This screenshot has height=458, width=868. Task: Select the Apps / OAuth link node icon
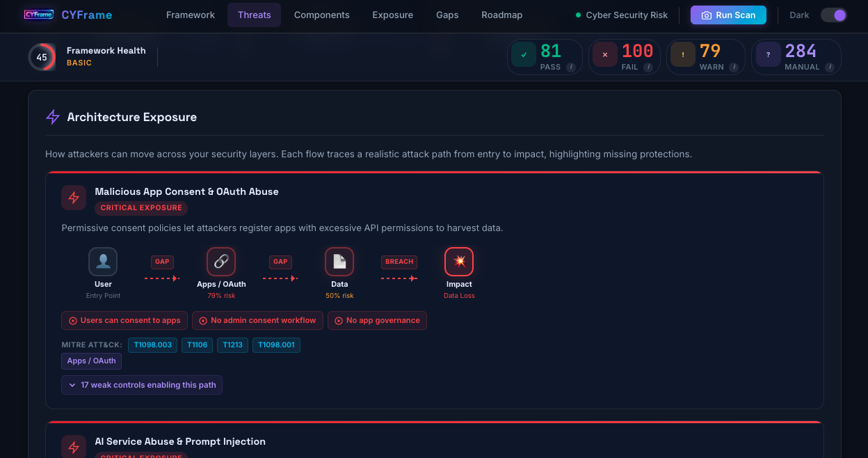coord(221,262)
